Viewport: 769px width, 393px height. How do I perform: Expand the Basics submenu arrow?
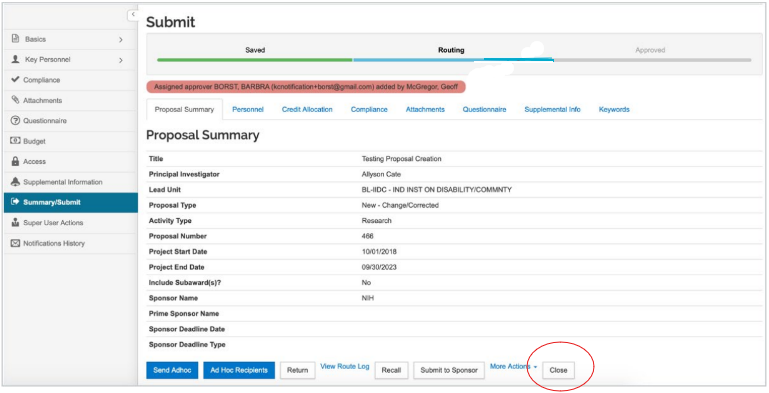pyautogui.click(x=121, y=39)
